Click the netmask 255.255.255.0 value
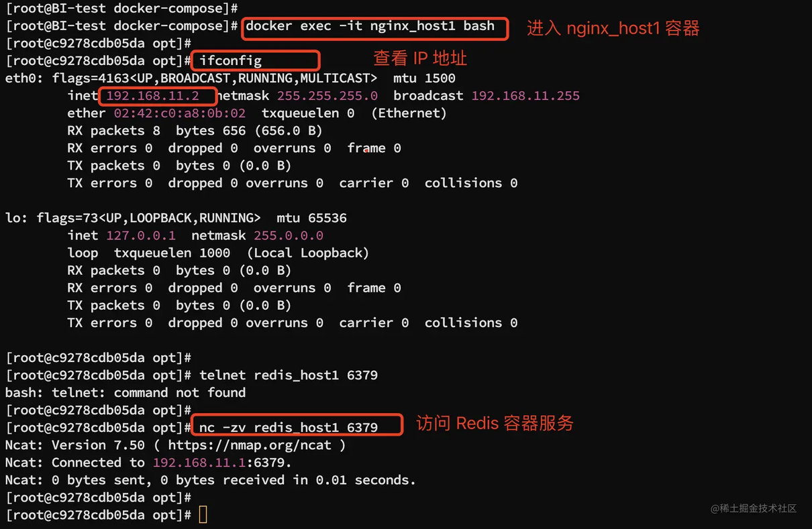Image resolution: width=812 pixels, height=529 pixels. pyautogui.click(x=327, y=96)
